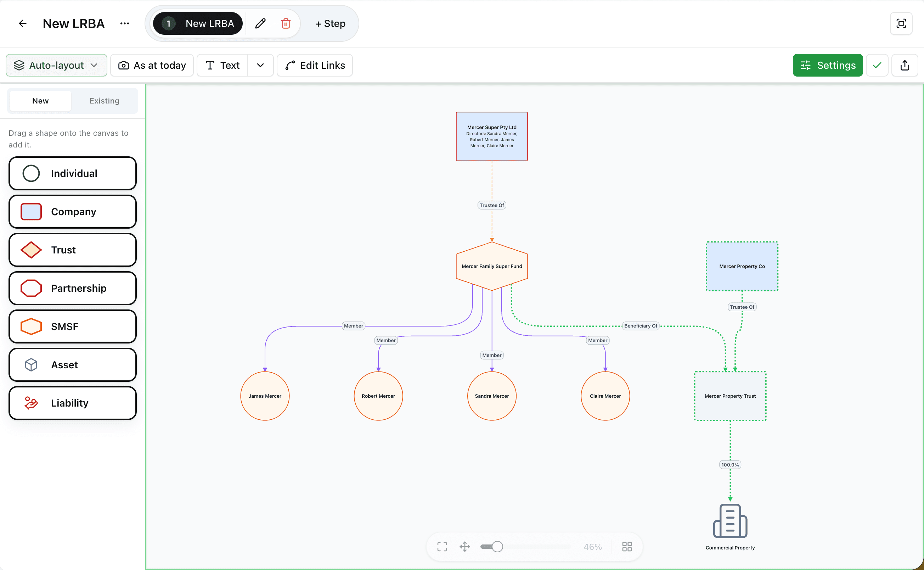Open the As at today date snapshot
924x570 pixels.
152,65
